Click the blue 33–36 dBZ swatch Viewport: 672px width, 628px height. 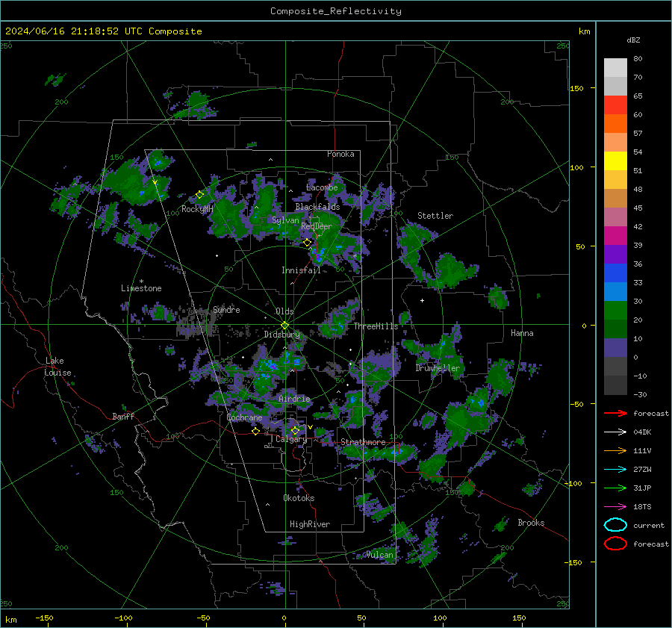[615, 273]
